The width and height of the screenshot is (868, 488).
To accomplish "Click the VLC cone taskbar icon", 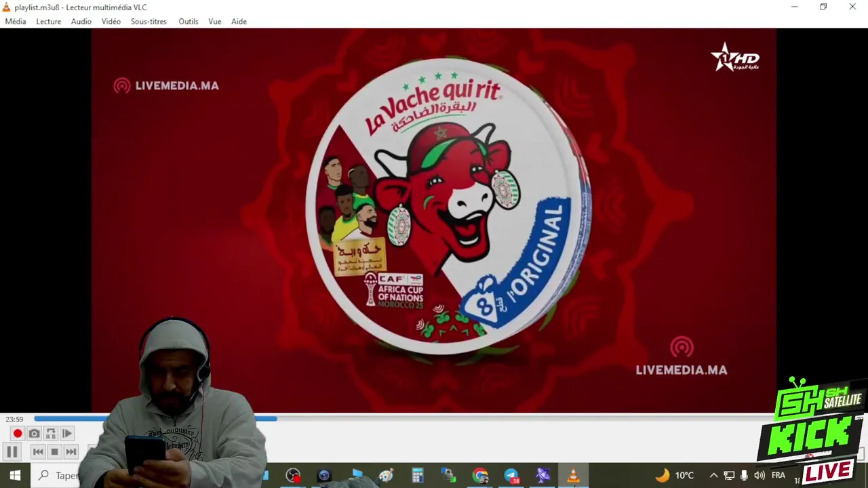I will [574, 476].
